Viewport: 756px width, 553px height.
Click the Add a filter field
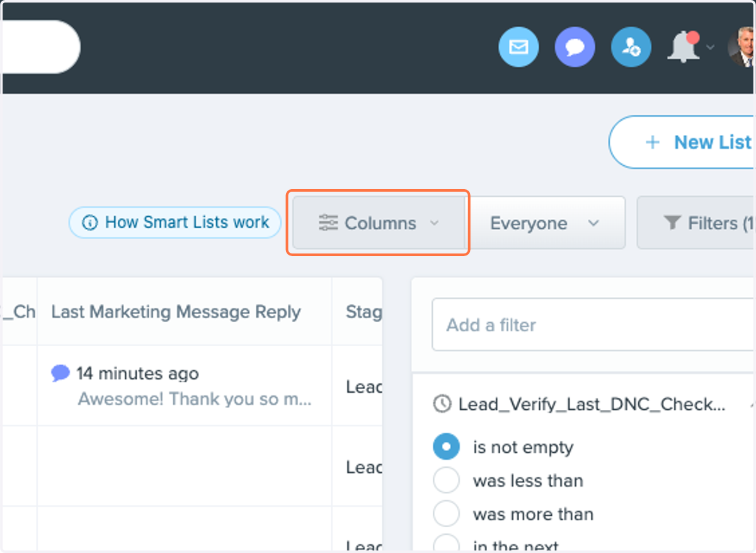[x=593, y=325]
